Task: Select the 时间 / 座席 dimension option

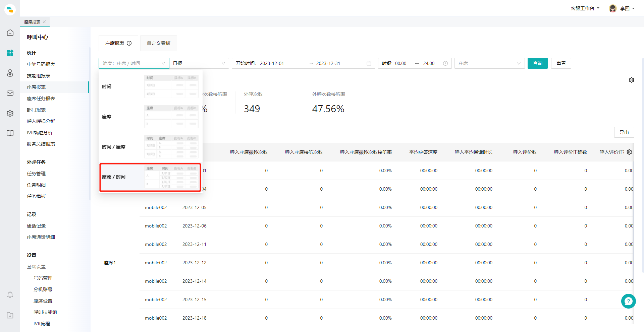Action: click(150, 147)
